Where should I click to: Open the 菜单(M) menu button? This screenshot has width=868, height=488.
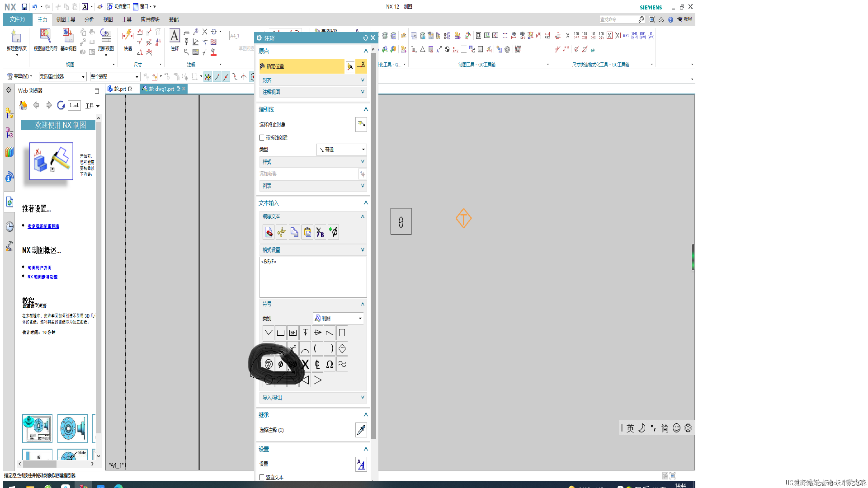(x=19, y=76)
